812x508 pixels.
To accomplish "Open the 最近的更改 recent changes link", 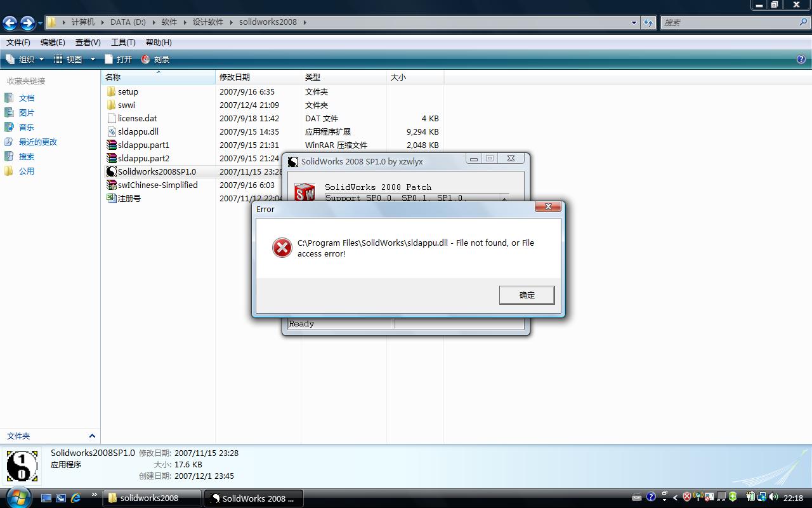I will (38, 142).
